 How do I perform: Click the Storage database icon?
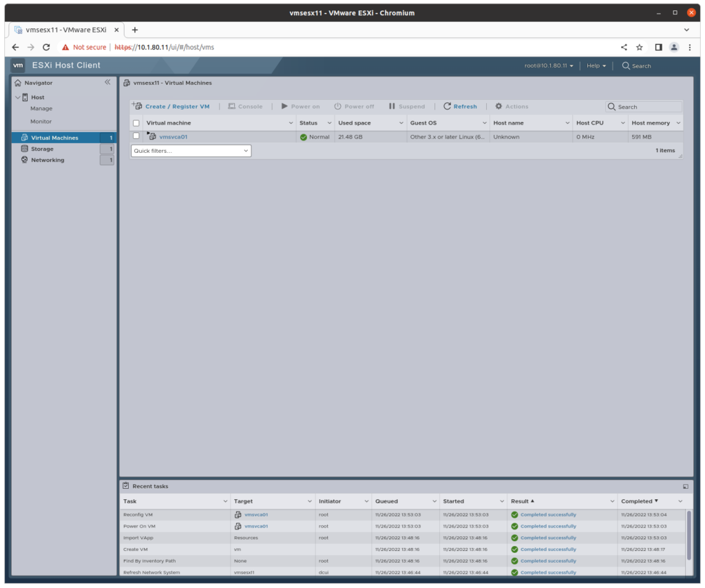coord(25,149)
